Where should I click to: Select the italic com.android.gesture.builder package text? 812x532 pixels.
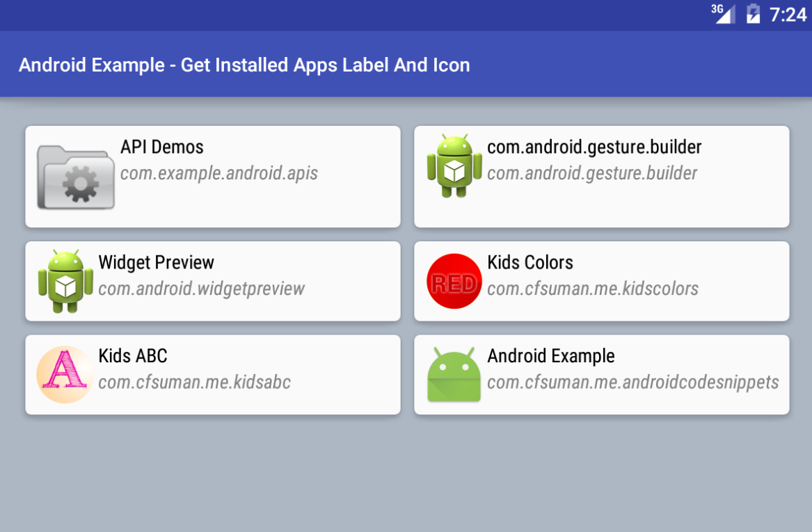(x=592, y=173)
